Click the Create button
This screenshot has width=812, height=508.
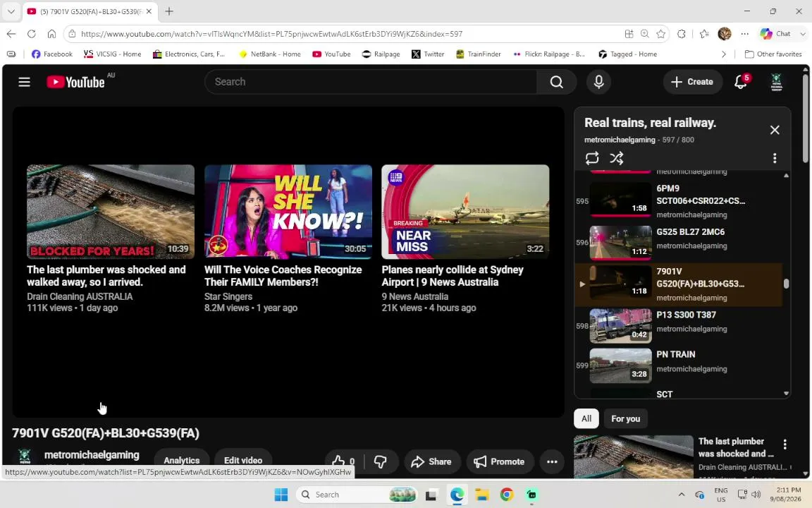tap(692, 82)
